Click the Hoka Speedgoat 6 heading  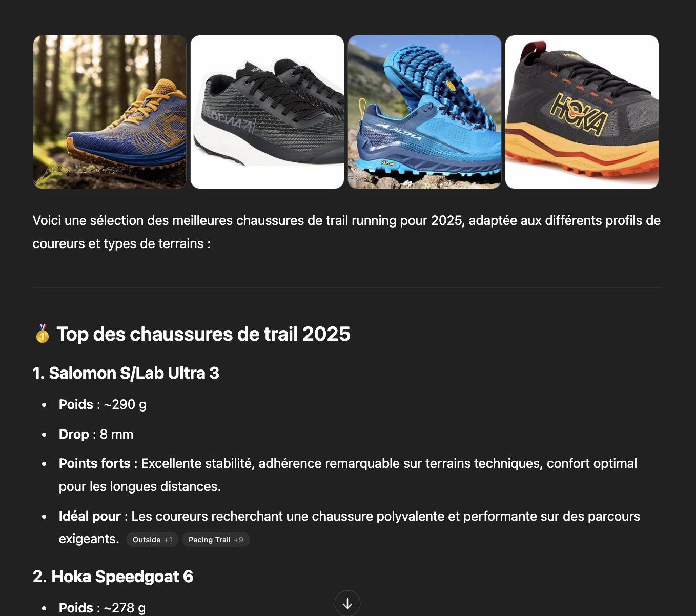(113, 577)
